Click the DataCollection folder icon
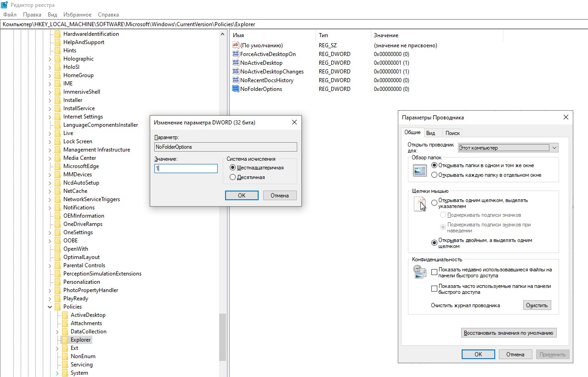Image resolution: width=588 pixels, height=377 pixels. point(65,332)
